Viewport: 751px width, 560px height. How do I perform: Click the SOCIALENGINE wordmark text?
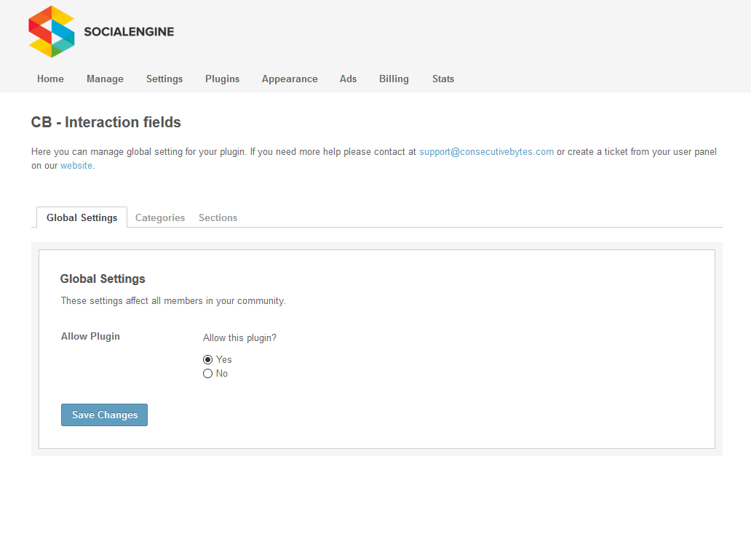tap(129, 31)
